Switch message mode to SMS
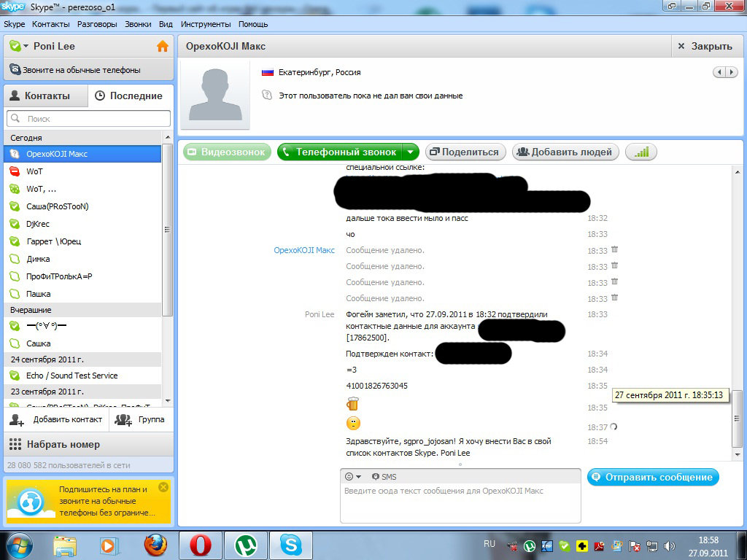 pos(384,477)
